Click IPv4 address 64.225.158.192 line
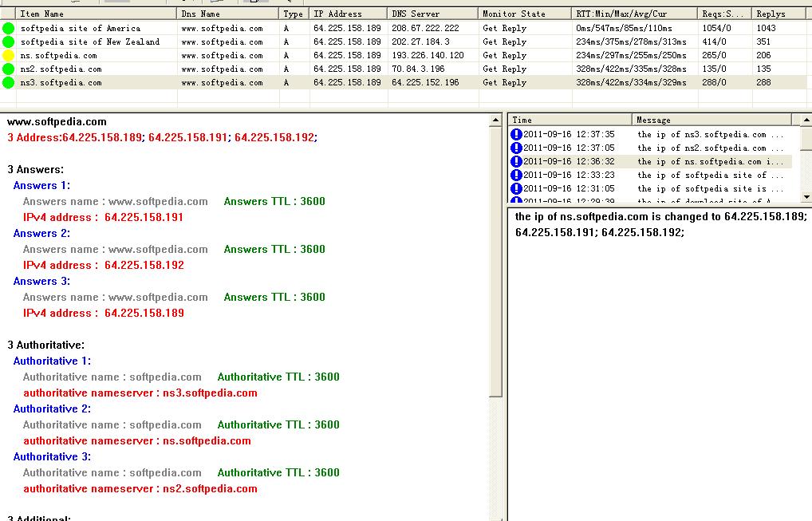The image size is (812, 521). tap(104, 265)
